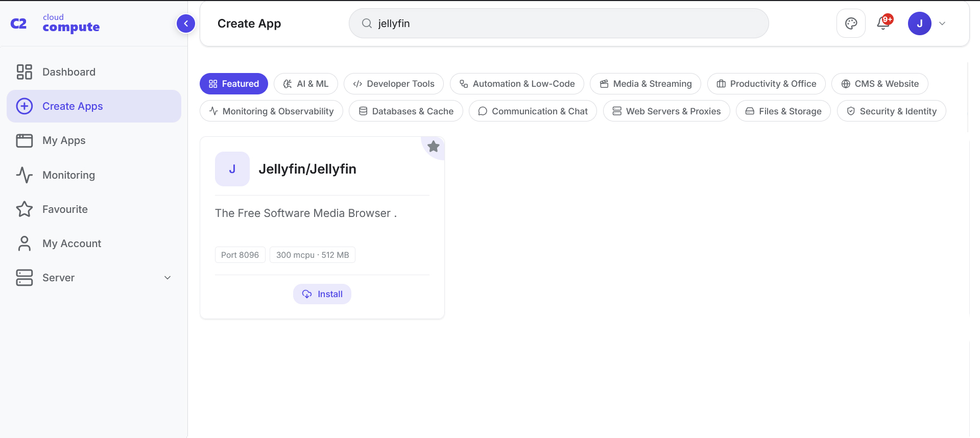Expand the user account dropdown arrow

[942, 23]
